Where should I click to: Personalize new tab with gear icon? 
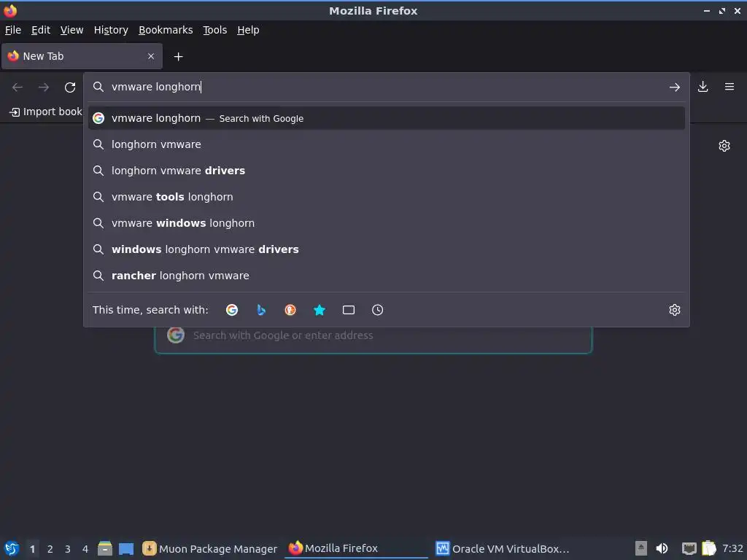(x=724, y=146)
